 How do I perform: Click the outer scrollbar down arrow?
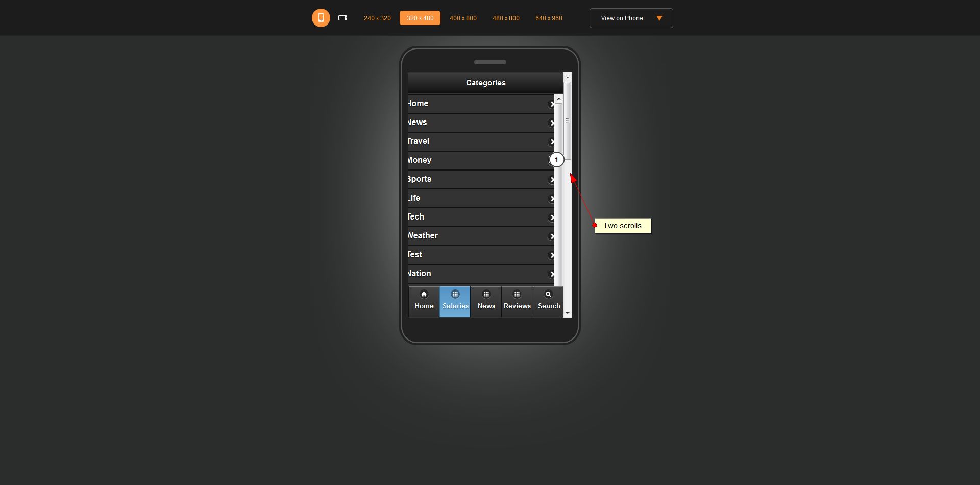tap(568, 313)
